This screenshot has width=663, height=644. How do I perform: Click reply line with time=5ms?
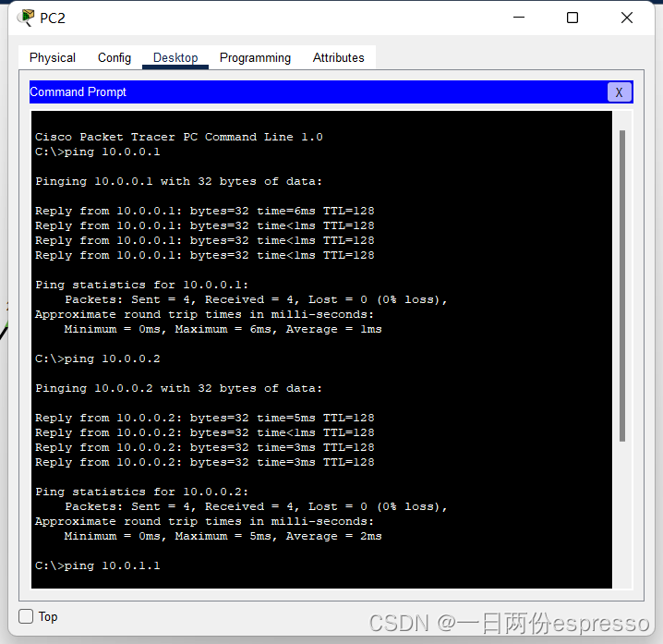(205, 418)
